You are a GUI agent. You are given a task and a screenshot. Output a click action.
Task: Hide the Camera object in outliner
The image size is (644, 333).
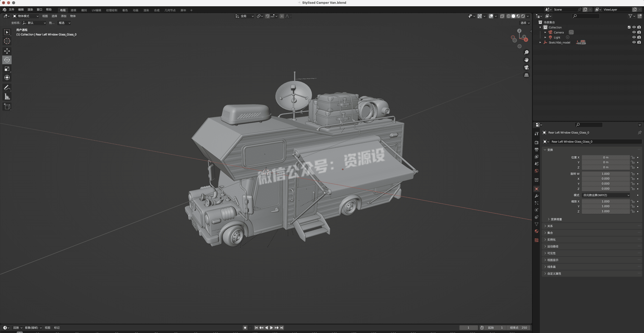coord(634,32)
